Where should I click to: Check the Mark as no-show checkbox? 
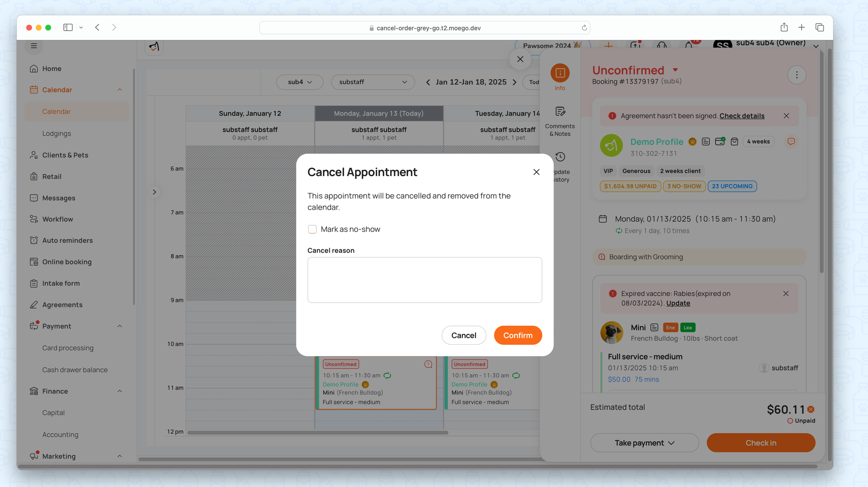pyautogui.click(x=312, y=229)
